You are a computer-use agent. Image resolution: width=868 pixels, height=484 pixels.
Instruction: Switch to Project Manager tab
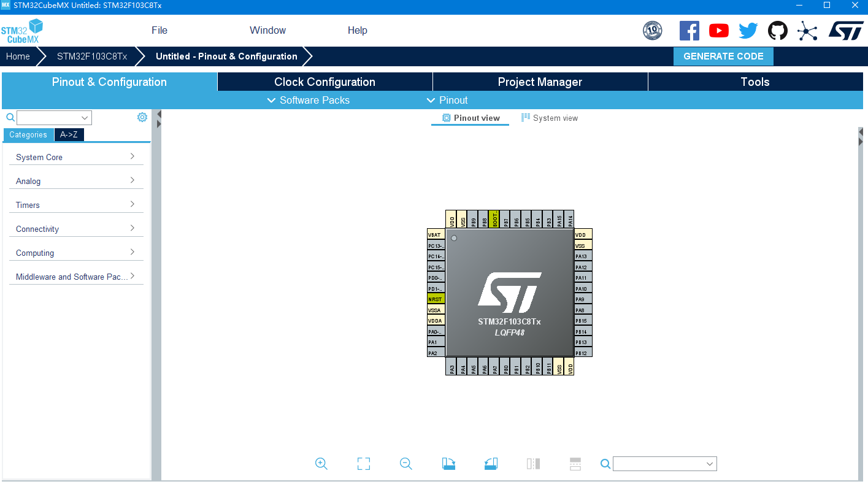tap(540, 82)
